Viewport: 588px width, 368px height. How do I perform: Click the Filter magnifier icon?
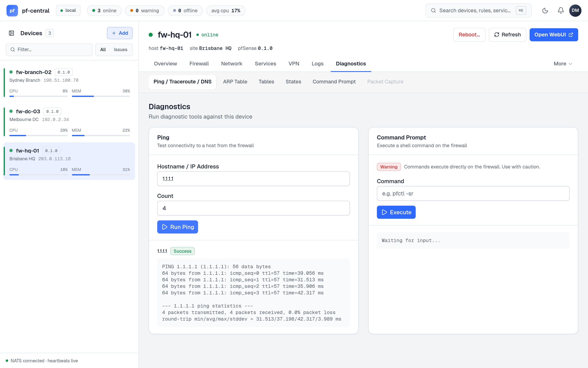pyautogui.click(x=13, y=50)
